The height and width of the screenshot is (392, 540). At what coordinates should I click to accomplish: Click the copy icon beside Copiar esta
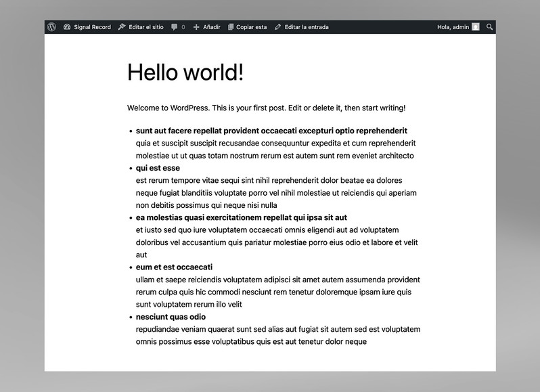point(231,27)
